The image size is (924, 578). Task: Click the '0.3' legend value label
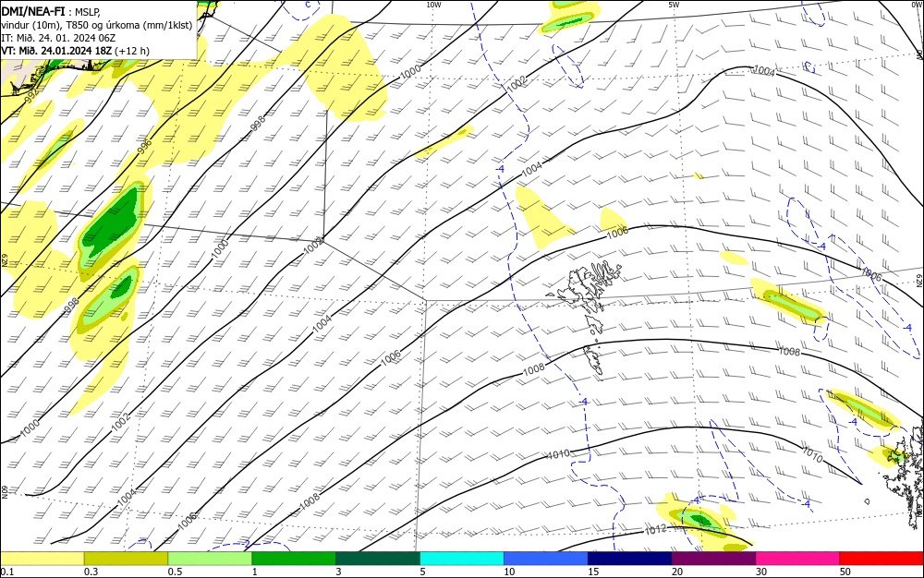click(x=91, y=572)
